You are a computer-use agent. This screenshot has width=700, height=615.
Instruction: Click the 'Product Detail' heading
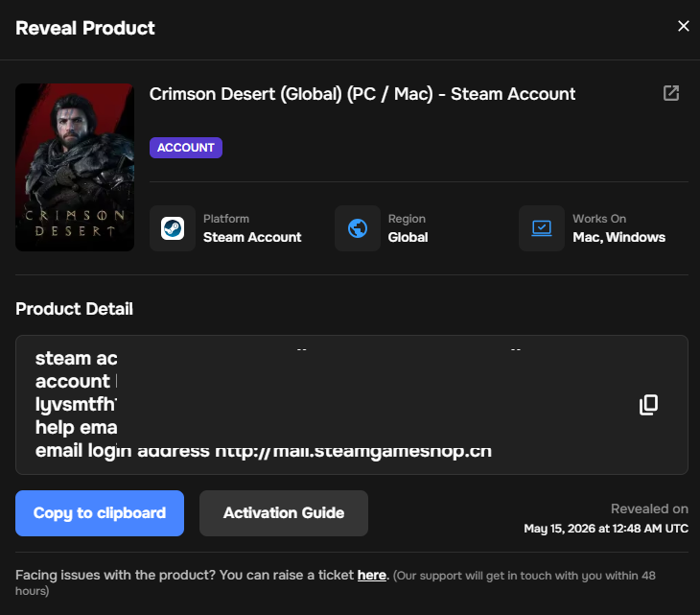tap(74, 309)
